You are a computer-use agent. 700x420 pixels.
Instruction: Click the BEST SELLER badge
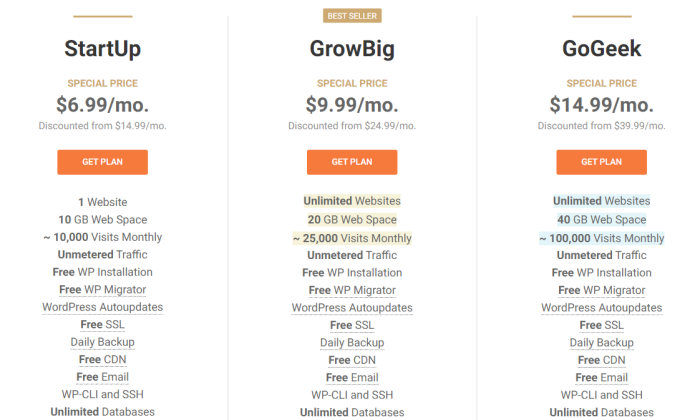[x=352, y=16]
